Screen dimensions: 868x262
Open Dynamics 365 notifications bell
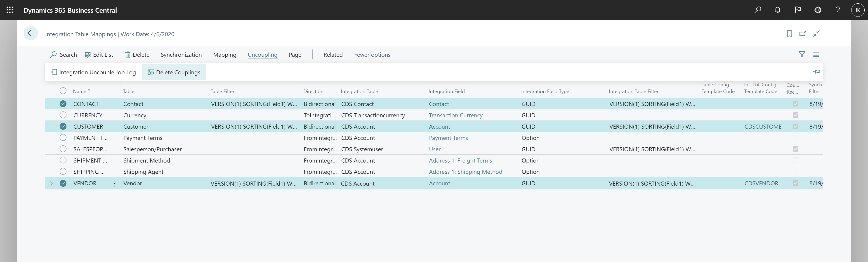[x=777, y=10]
